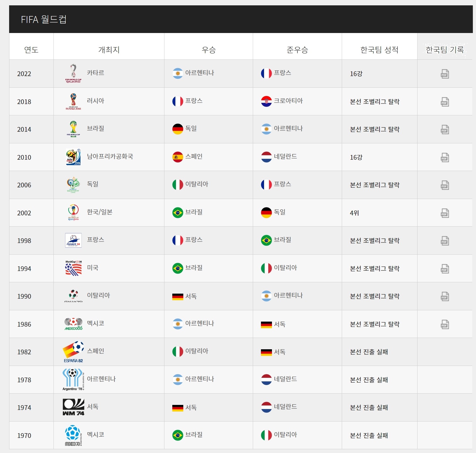Click the Argentina '78 World Cup logo
Screen dimensions: 476x453
(73, 379)
